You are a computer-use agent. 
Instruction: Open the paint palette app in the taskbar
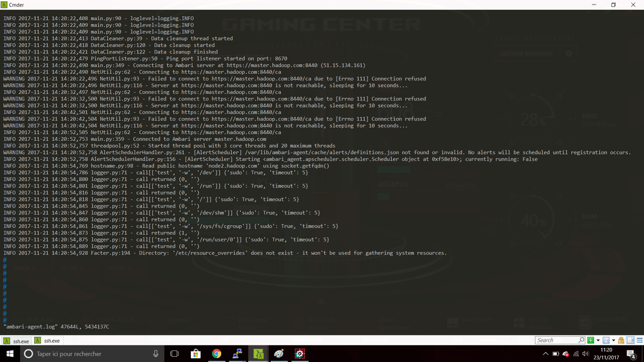coord(279,354)
